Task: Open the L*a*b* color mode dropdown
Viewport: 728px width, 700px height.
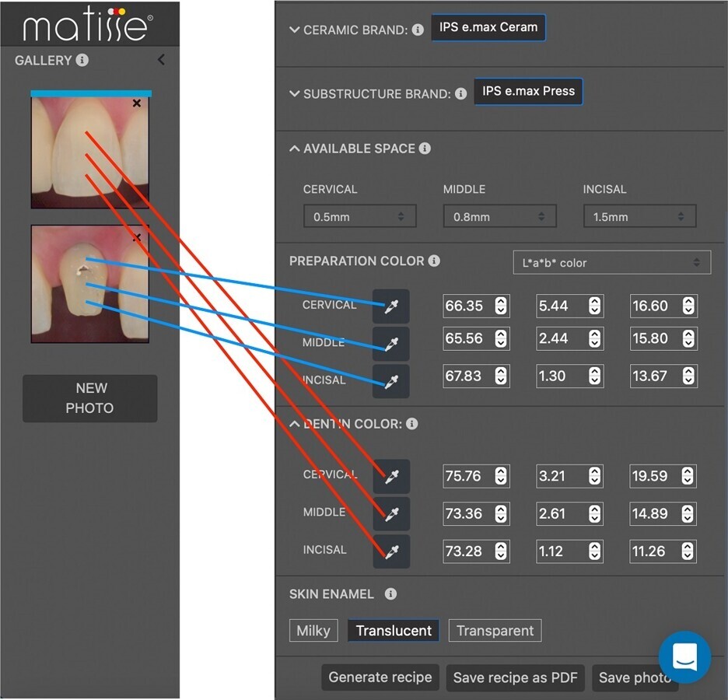Action: click(x=611, y=263)
